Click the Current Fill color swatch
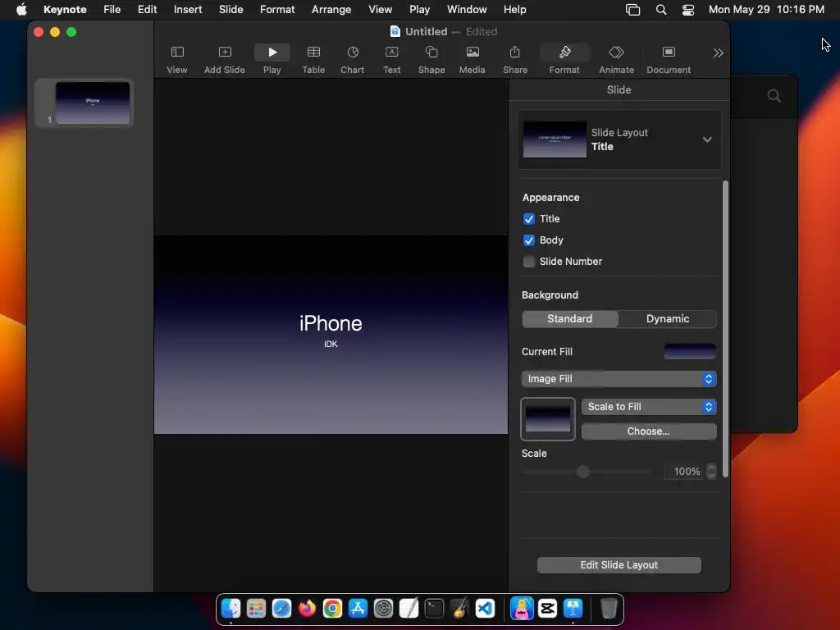This screenshot has height=630, width=840. point(690,351)
